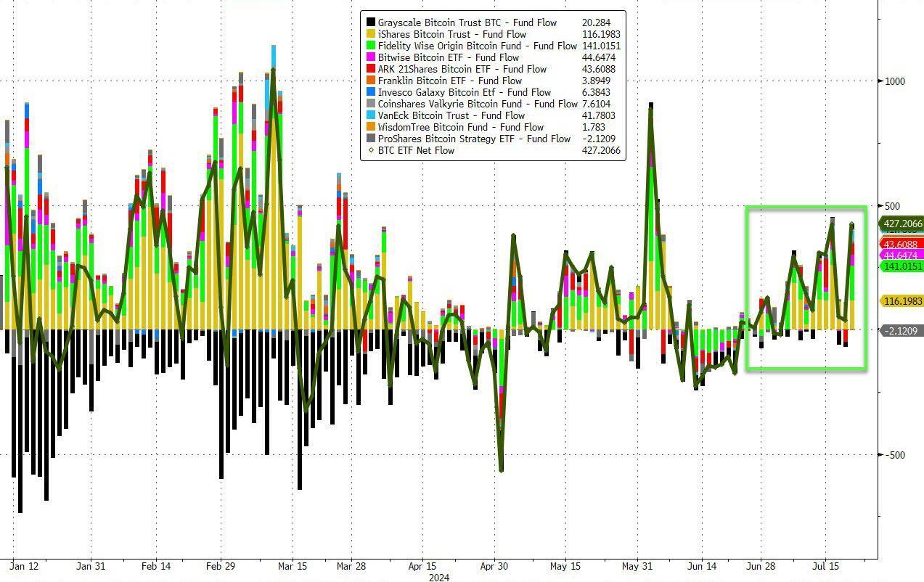Click the legend value 1.783

tap(594, 127)
